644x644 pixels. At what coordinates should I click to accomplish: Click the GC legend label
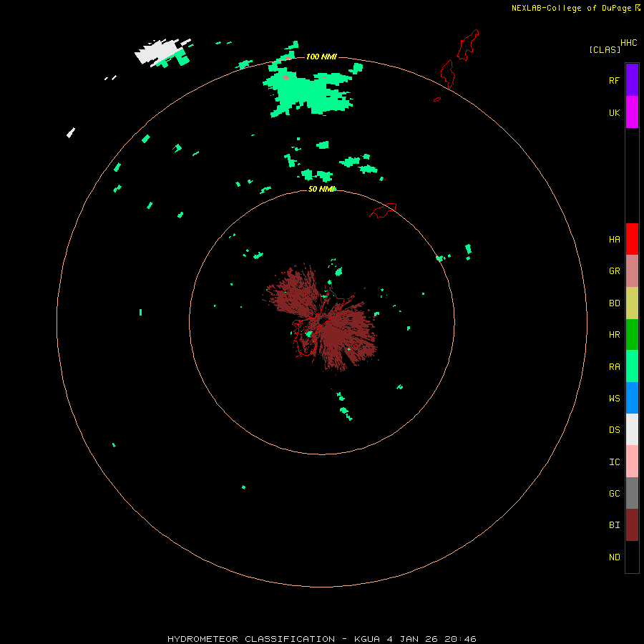click(x=614, y=494)
